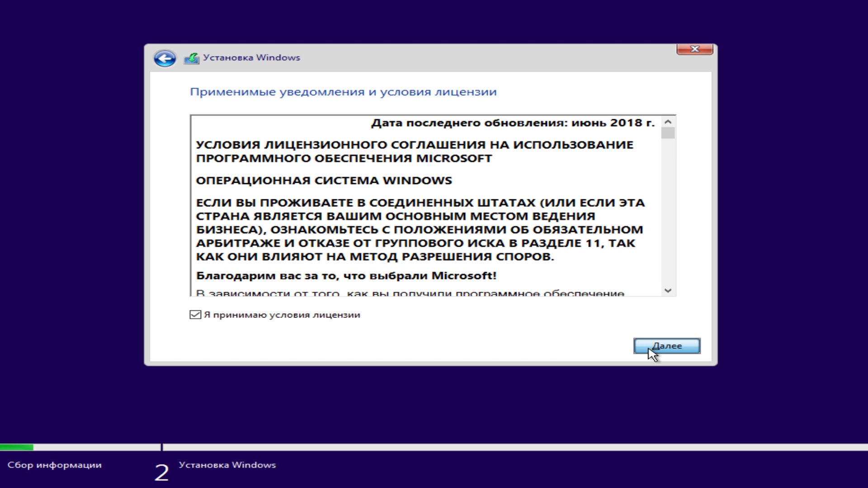Click the 'ОПЕРАЦИОННАЯ СИСТЕМА WINDOWS' line in license
The height and width of the screenshot is (488, 868).
324,181
